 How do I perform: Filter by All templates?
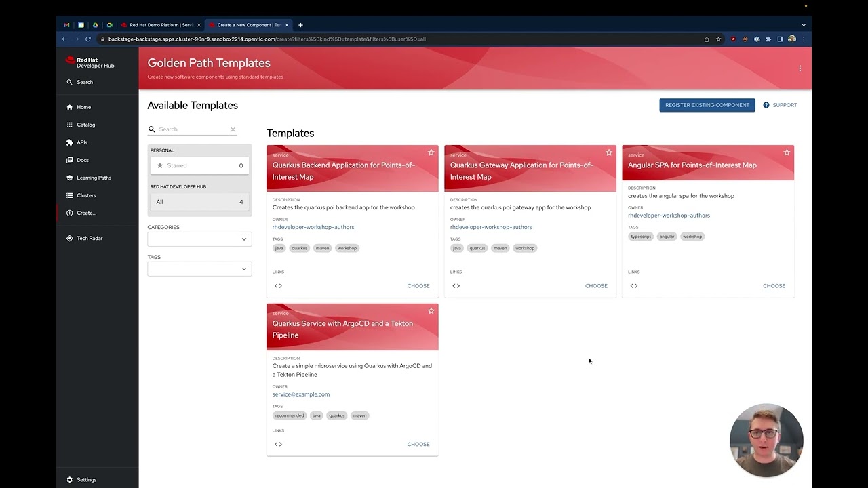(199, 201)
